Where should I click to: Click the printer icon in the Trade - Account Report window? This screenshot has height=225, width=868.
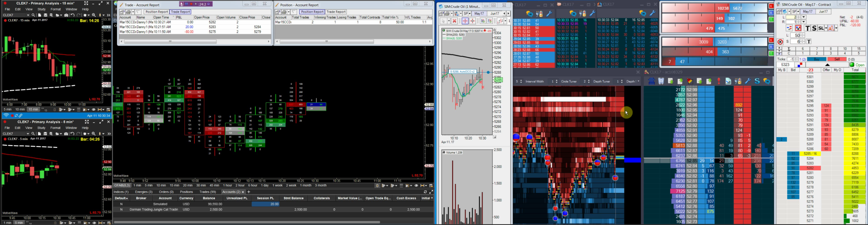coord(128,12)
